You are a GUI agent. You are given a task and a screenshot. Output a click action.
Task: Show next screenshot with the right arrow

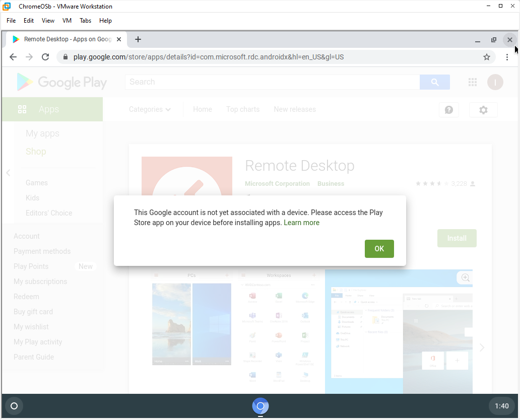pos(482,347)
